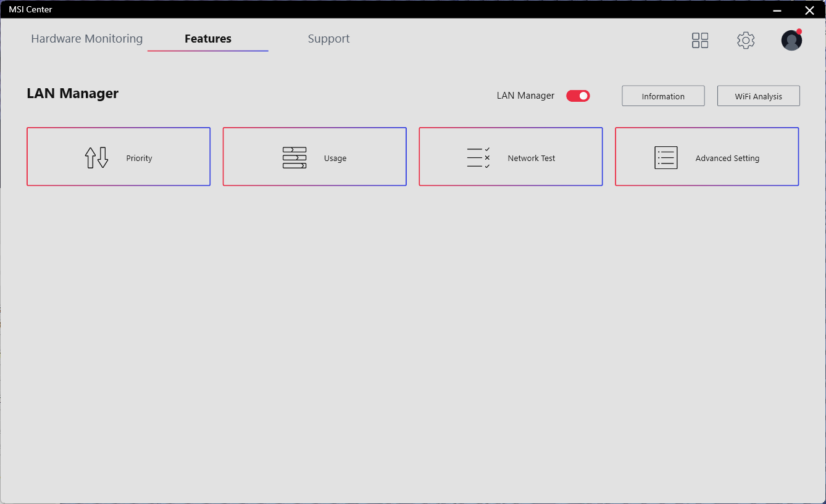
Task: Select the Network Test card label
Action: 532,159
